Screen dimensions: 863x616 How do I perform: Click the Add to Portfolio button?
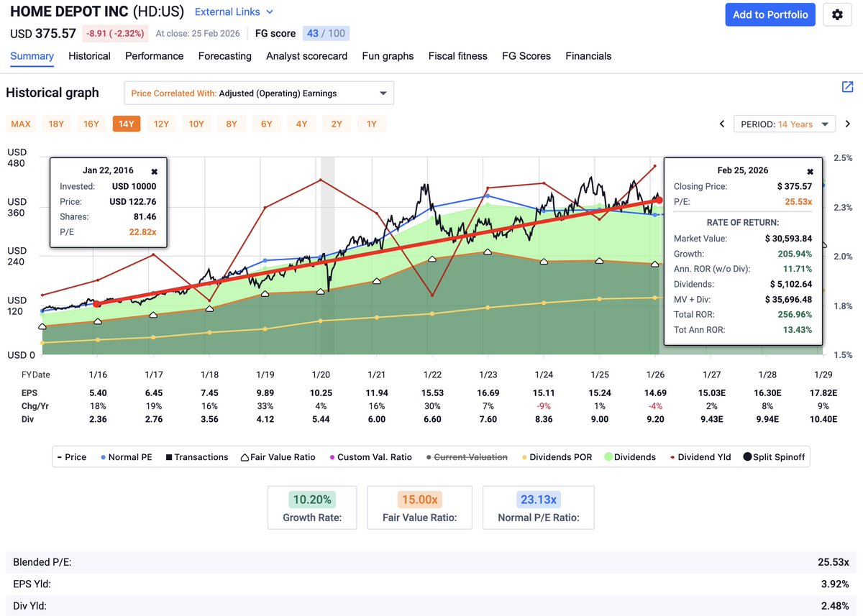click(770, 14)
